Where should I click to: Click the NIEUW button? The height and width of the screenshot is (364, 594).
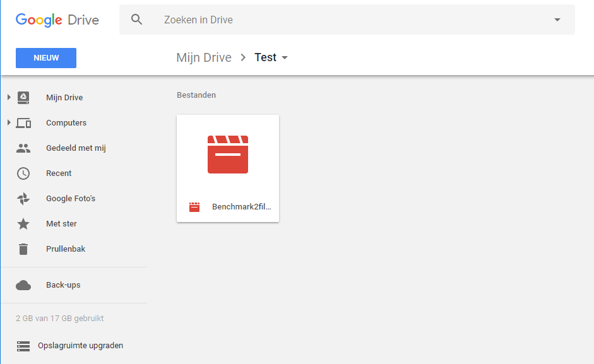click(x=46, y=58)
